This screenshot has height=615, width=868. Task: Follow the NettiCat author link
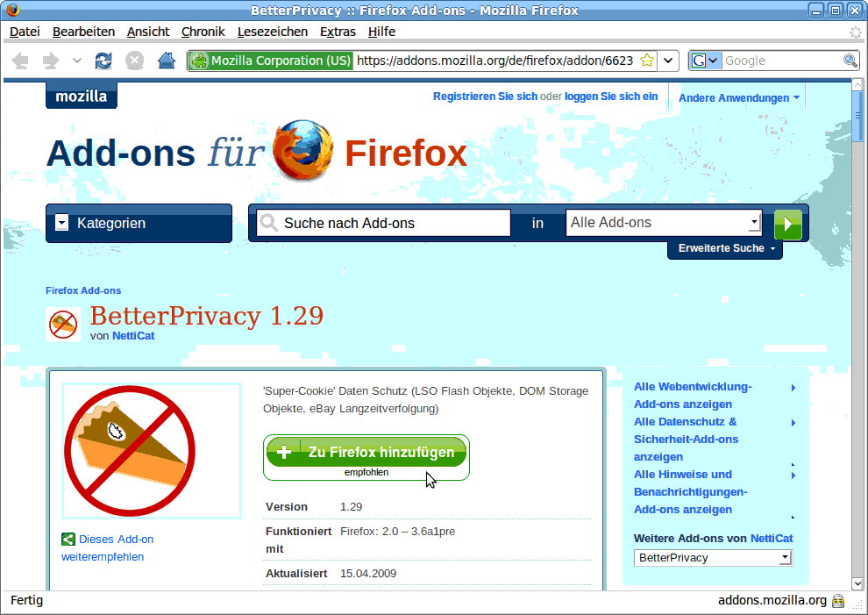pos(133,336)
